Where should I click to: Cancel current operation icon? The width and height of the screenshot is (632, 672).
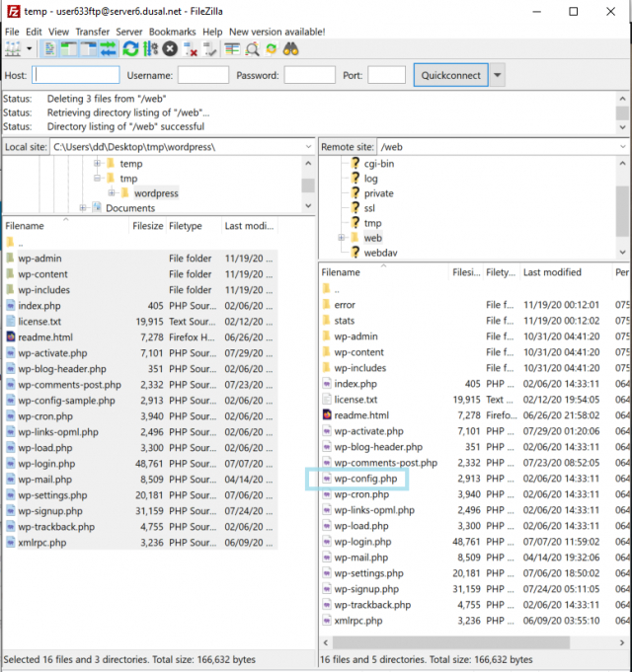(170, 49)
